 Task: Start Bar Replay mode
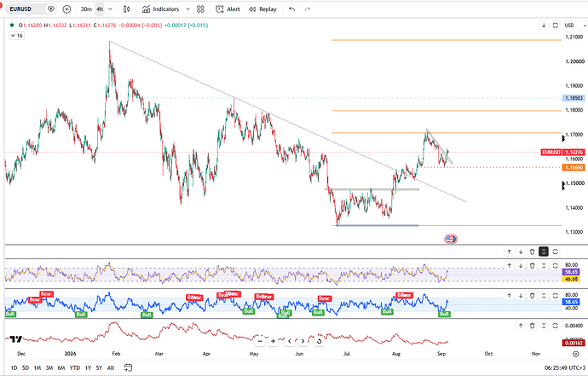pyautogui.click(x=262, y=9)
